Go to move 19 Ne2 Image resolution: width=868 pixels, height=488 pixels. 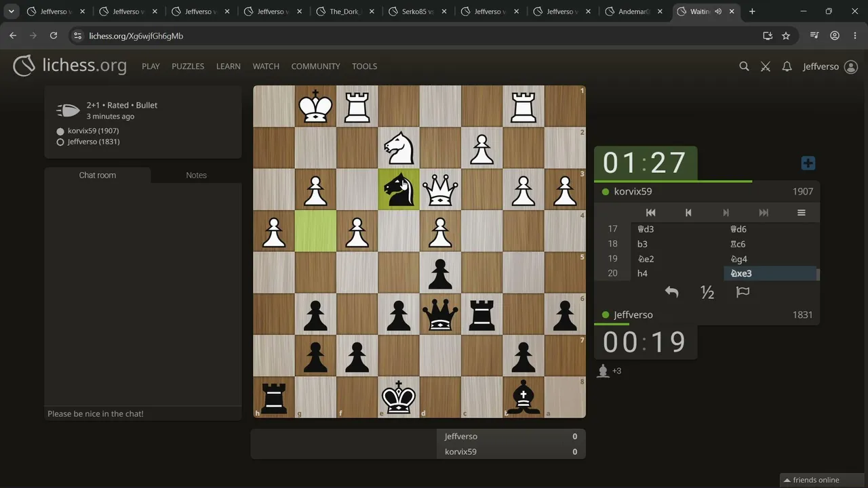(x=677, y=259)
